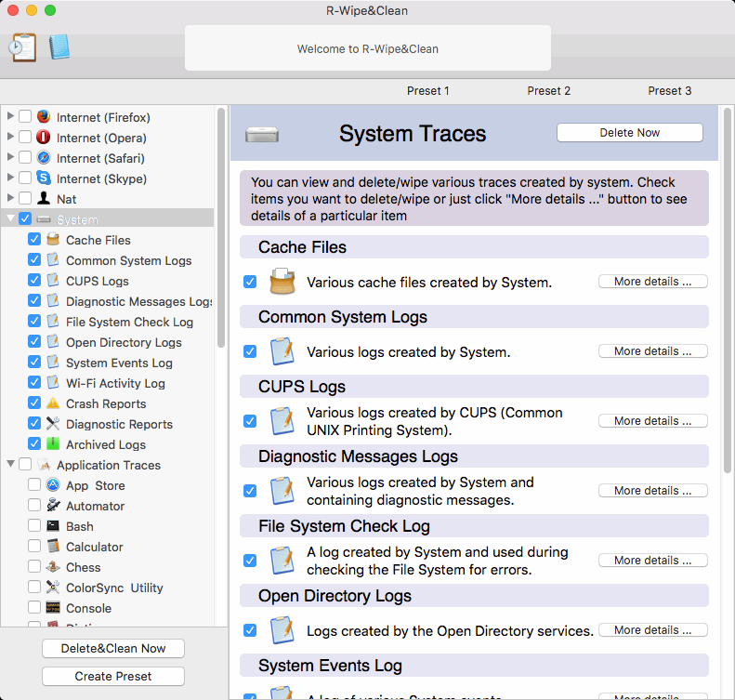This screenshot has height=700, width=735.
Task: Click Delete&Clean Now button
Action: click(113, 649)
